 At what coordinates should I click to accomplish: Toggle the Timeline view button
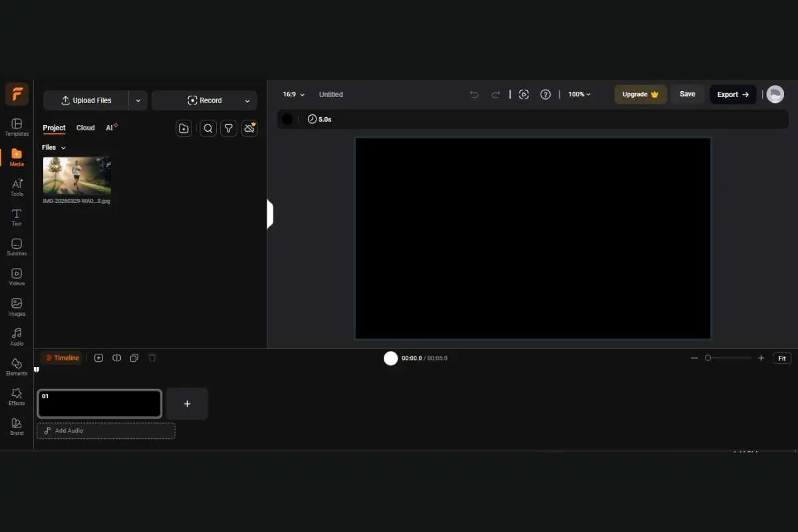(x=62, y=358)
